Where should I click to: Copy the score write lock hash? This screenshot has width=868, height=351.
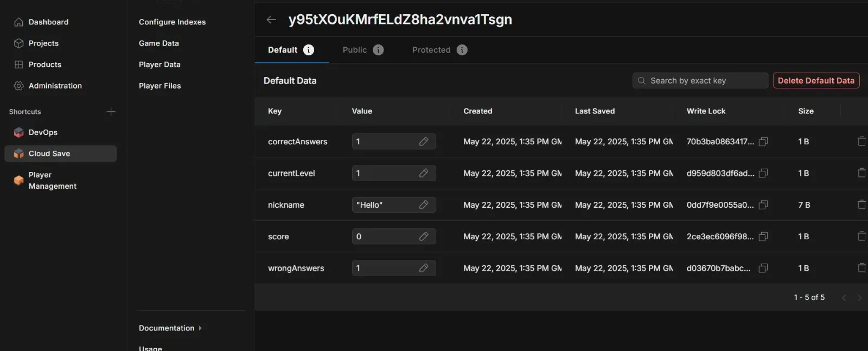[x=763, y=237]
